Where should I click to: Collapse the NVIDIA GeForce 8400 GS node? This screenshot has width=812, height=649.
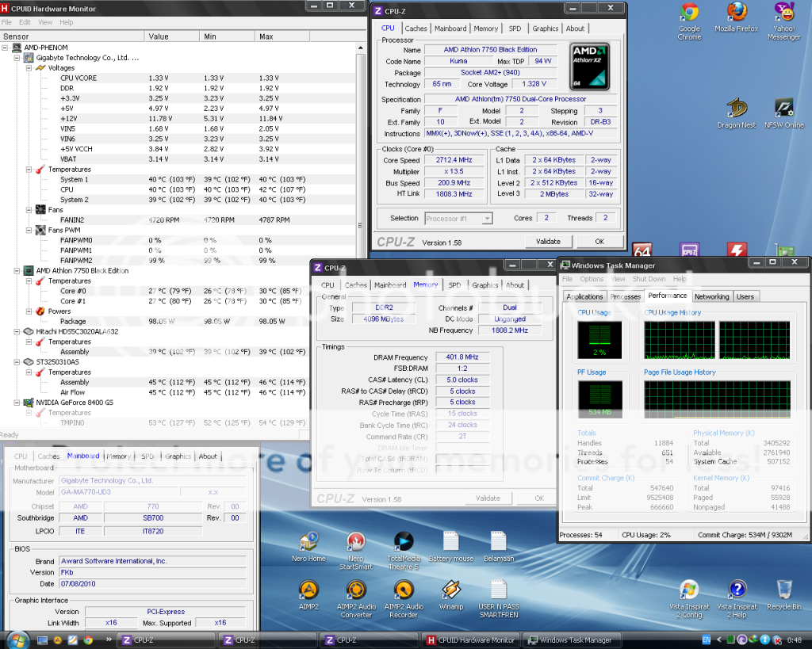[17, 403]
